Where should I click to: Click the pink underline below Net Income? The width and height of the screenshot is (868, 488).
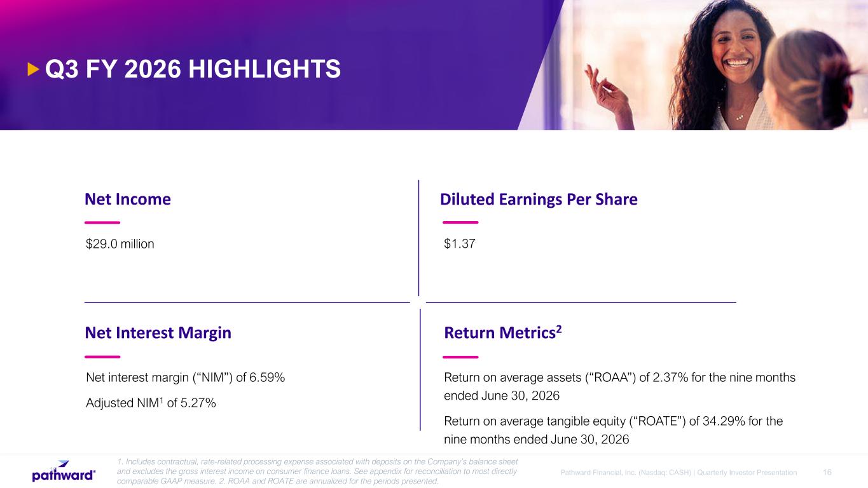[x=102, y=222]
